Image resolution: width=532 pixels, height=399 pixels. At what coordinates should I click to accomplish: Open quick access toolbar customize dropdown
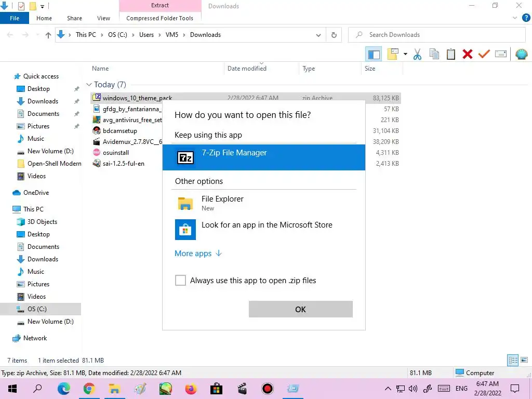click(x=43, y=6)
